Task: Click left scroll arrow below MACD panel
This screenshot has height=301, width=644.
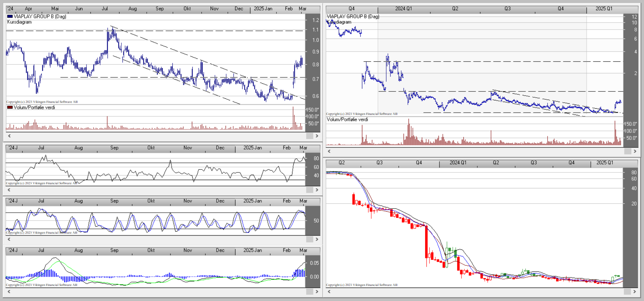Action: click(9, 291)
